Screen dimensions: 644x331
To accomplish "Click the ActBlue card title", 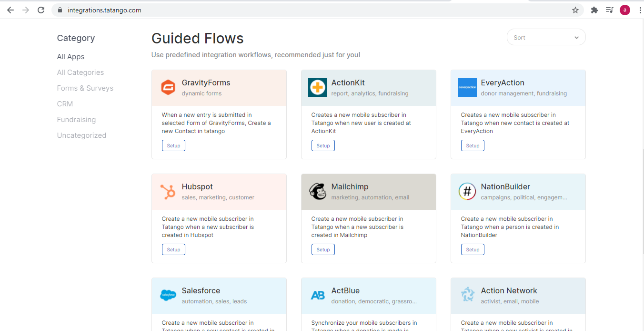I will tap(345, 291).
